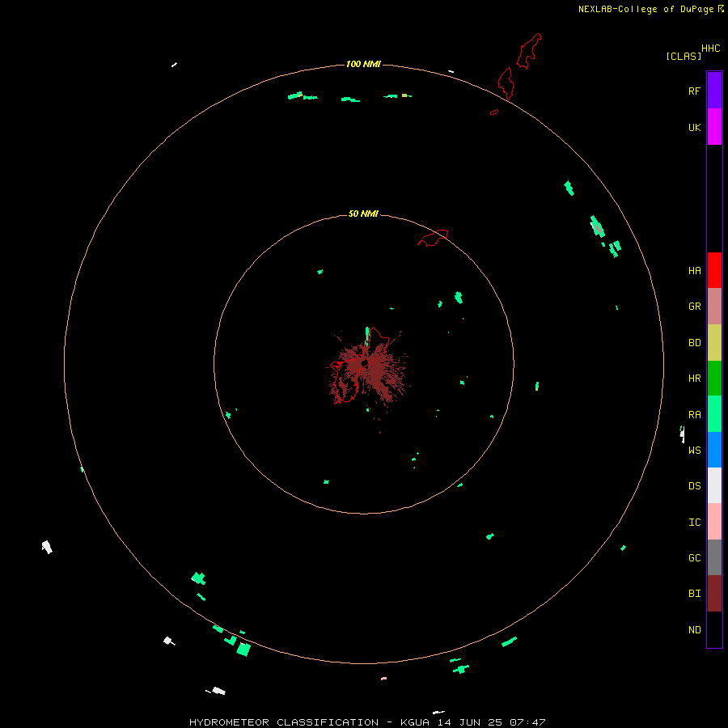Click the ND black legend swatch
The image size is (728, 728).
(x=714, y=629)
